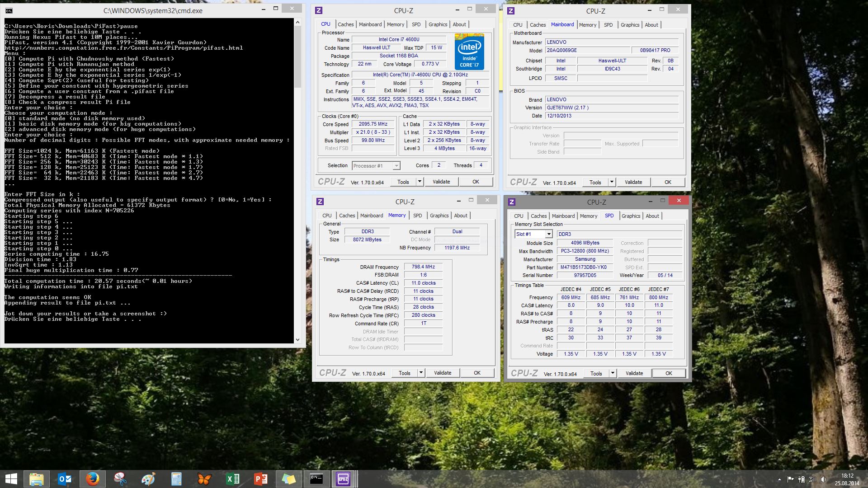This screenshot has height=488, width=868.
Task: Click cmd window scrollbar down arrow
Action: point(297,339)
